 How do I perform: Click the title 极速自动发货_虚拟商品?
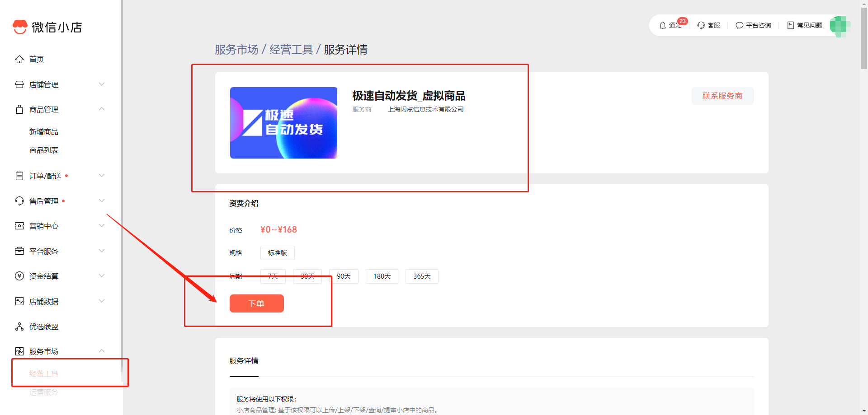click(x=409, y=96)
